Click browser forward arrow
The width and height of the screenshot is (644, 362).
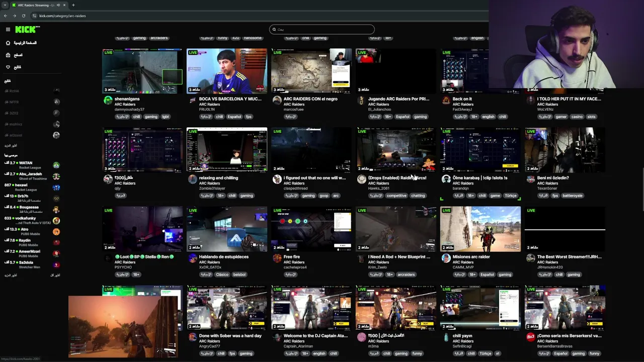14,16
